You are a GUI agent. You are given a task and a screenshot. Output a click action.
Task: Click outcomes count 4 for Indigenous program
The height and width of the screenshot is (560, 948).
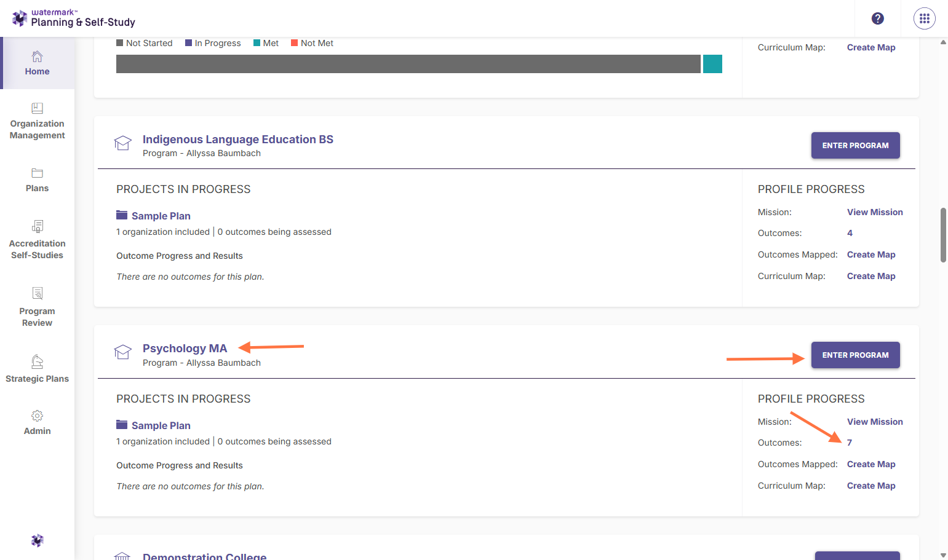[x=850, y=233]
